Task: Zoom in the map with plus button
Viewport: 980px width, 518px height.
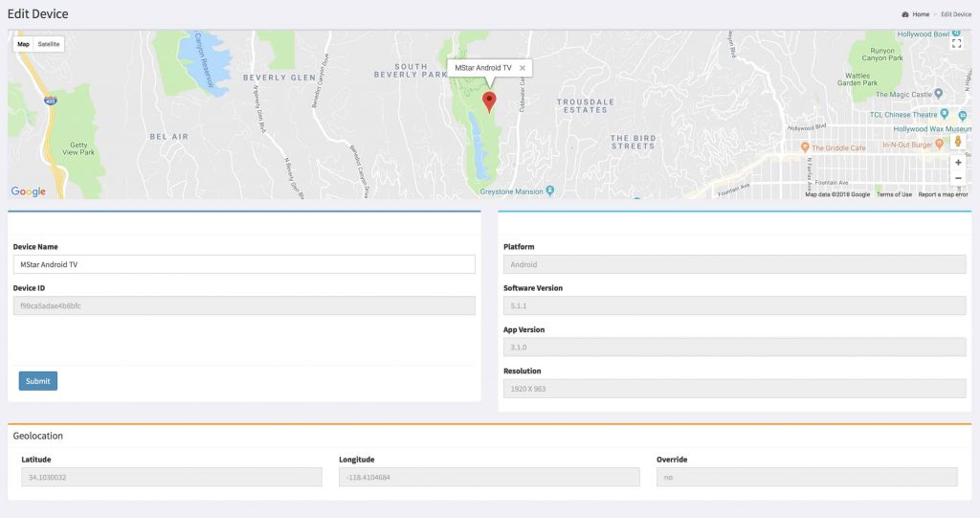Action: click(957, 163)
